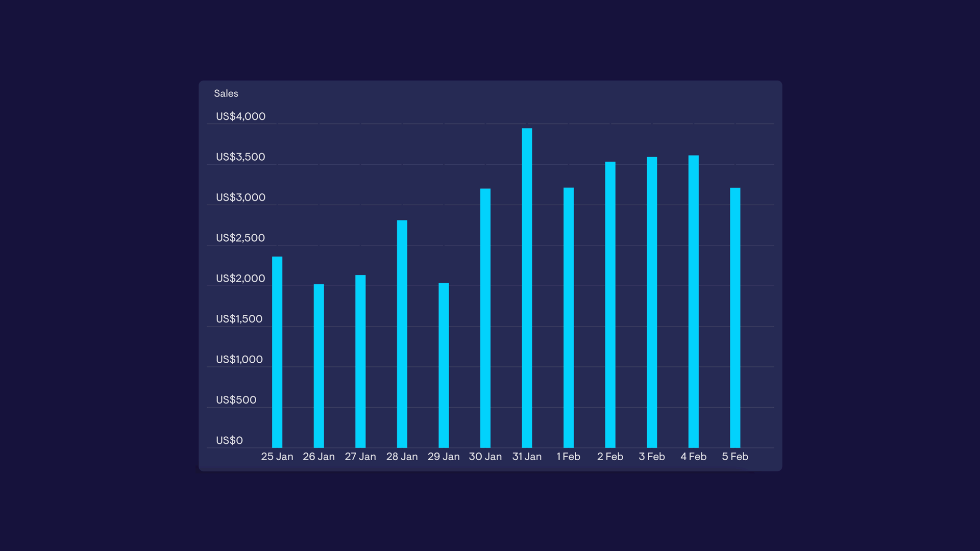Click the US$1,500 axis label
Viewport: 980px width, 551px height.
239,319
